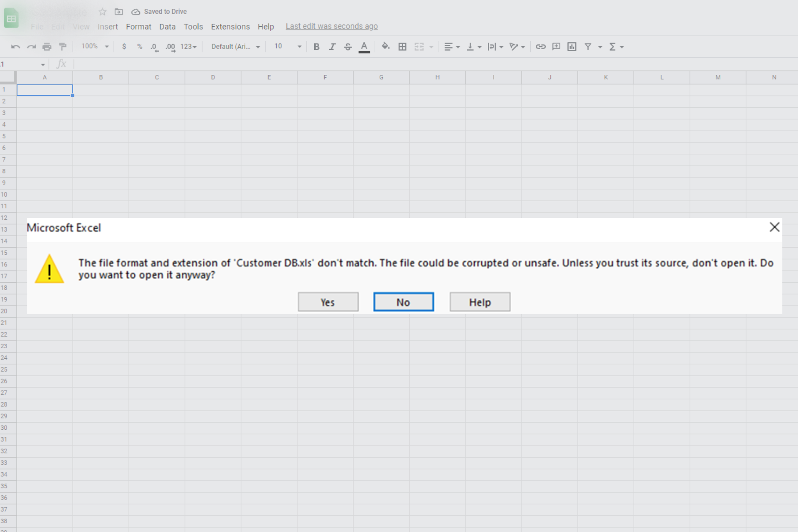
Task: Expand the font size 10 dropdown
Action: pyautogui.click(x=288, y=47)
